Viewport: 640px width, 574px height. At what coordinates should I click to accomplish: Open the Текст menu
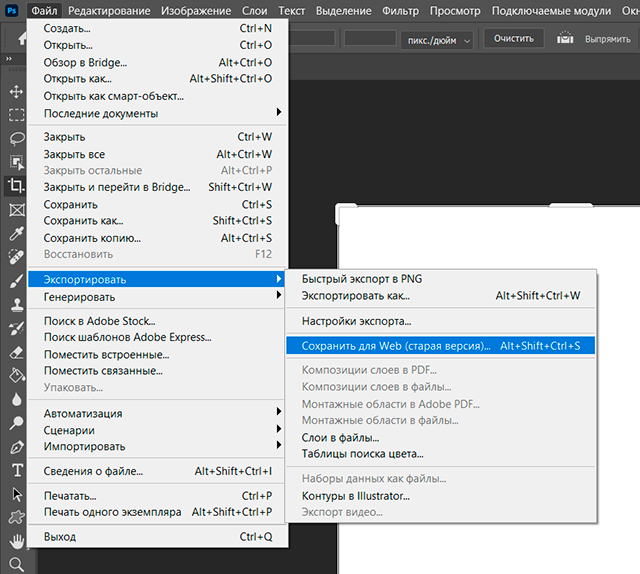[x=291, y=11]
